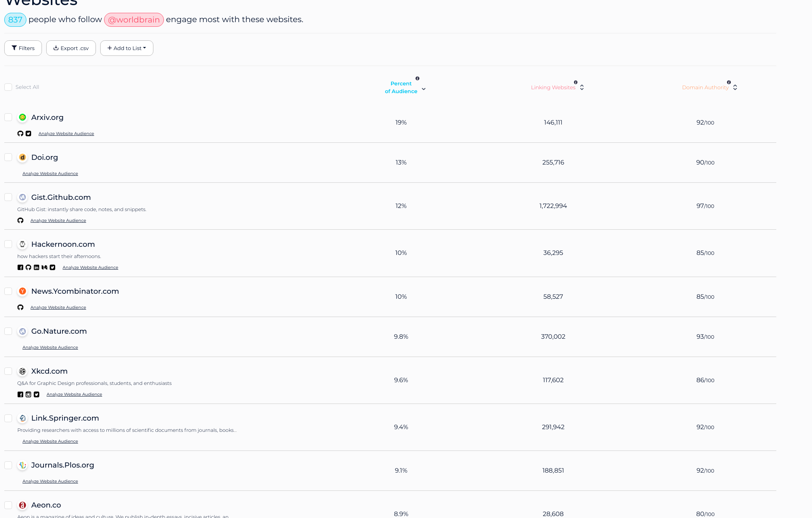
Task: Open Analyze Website Audience for Xkcd.com
Action: [74, 394]
